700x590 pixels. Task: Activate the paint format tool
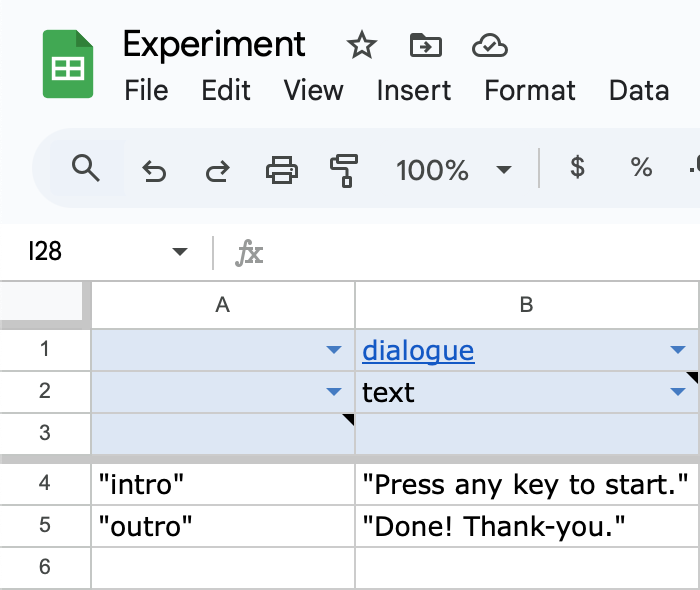click(344, 170)
